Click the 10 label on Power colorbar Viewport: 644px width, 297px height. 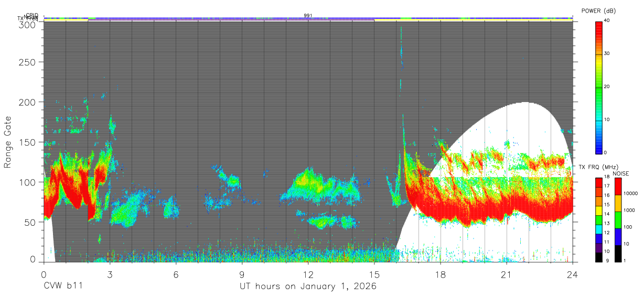point(607,119)
